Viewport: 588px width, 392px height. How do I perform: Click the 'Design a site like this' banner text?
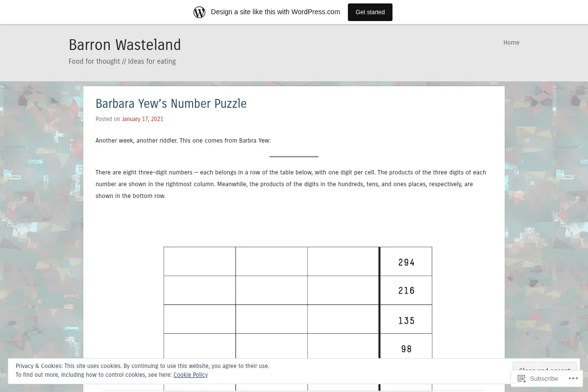tap(275, 12)
